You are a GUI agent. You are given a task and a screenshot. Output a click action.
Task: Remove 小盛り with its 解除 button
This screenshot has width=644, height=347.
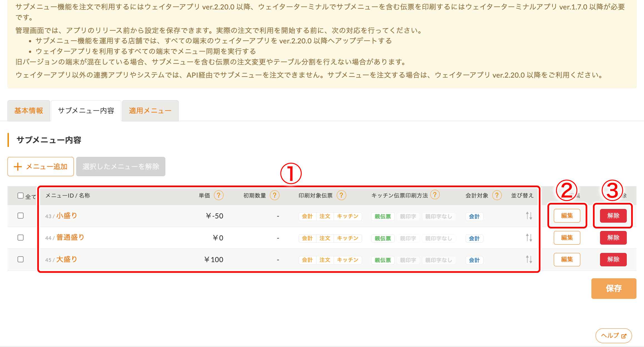pyautogui.click(x=613, y=216)
